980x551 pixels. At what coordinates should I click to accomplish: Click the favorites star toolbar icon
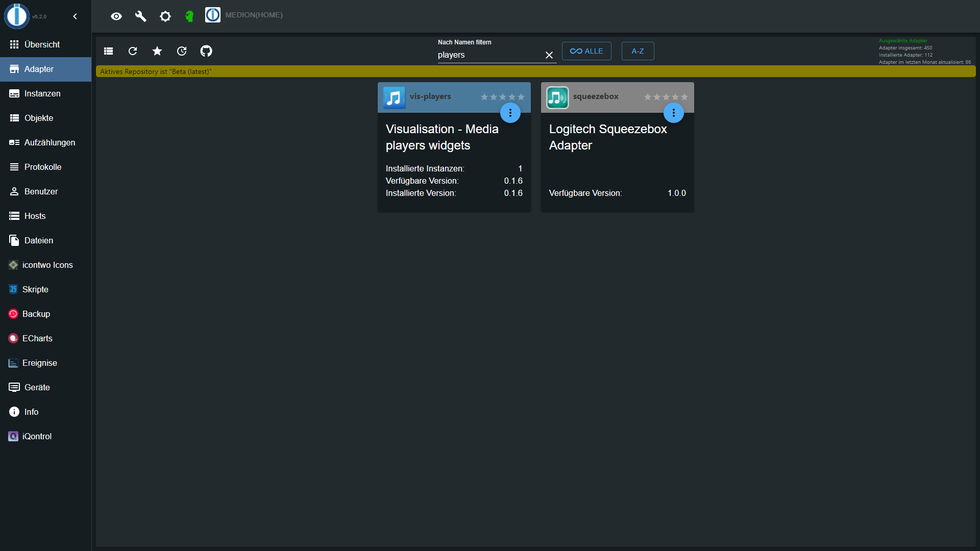tap(157, 51)
